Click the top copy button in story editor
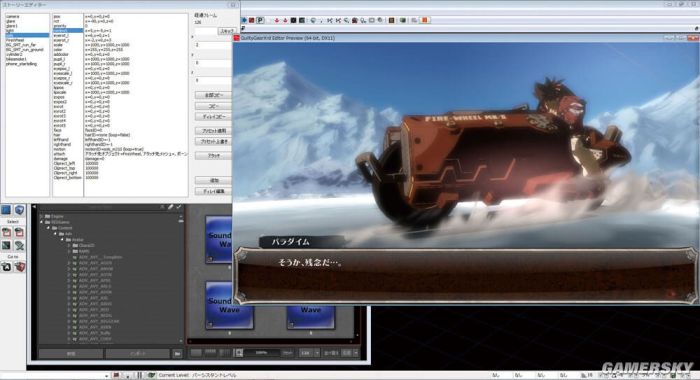700x380 pixels. pyautogui.click(x=213, y=95)
